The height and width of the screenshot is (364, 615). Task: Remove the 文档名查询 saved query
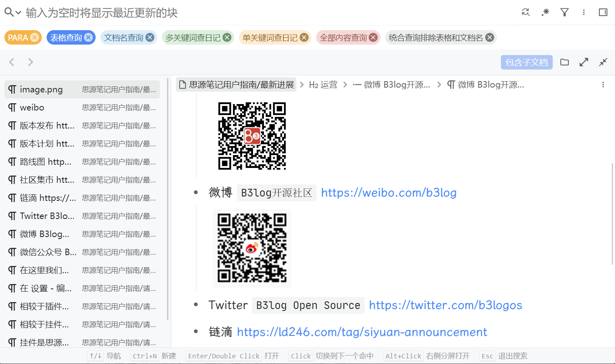(150, 37)
